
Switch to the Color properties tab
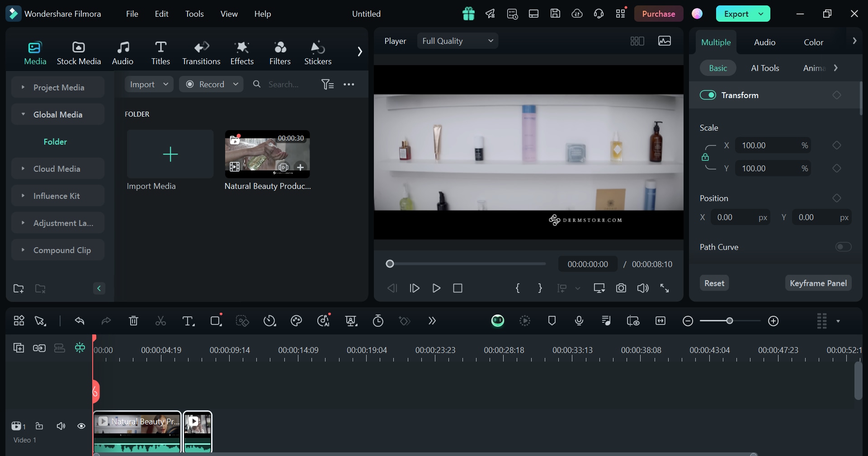pos(813,42)
